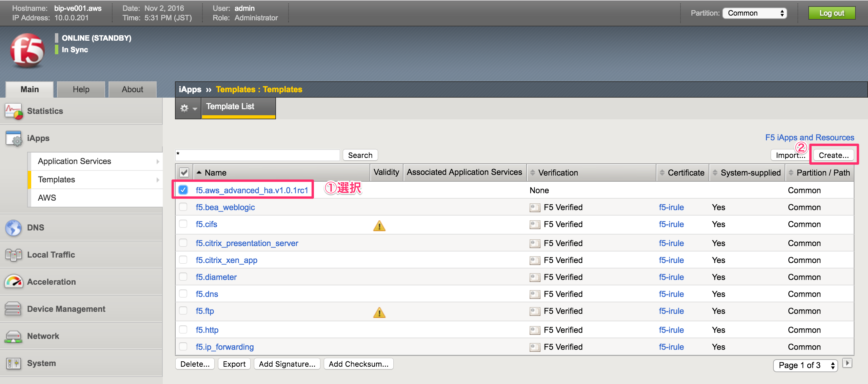Check the f5.cifs checkbox
This screenshot has width=868, height=384.
[x=183, y=224]
